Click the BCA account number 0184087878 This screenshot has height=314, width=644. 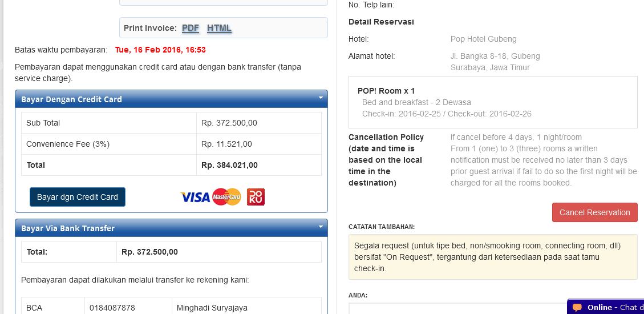(112, 308)
